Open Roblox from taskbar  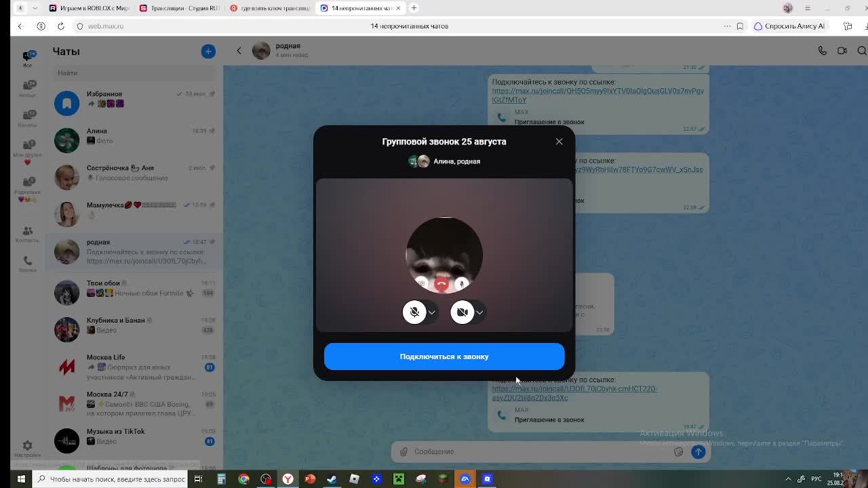(354, 479)
